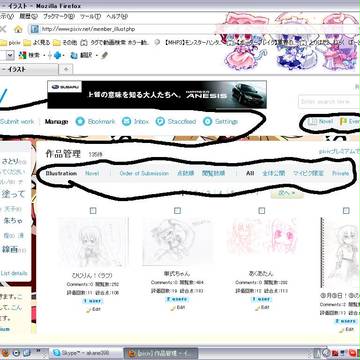Viewport: 360px width, 360px height.
Task: Click the Firefox quick launch icon
Action: tap(4, 353)
